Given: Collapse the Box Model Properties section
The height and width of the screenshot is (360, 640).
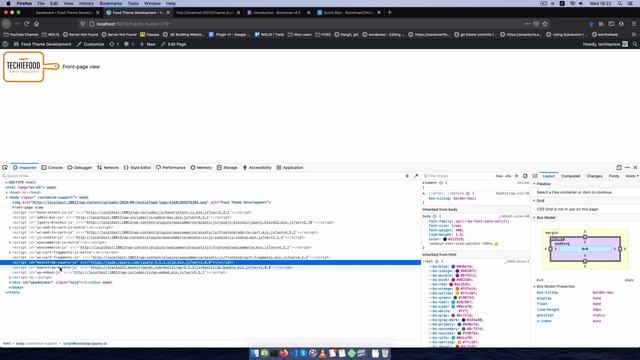Looking at the screenshot, I should tap(534, 287).
